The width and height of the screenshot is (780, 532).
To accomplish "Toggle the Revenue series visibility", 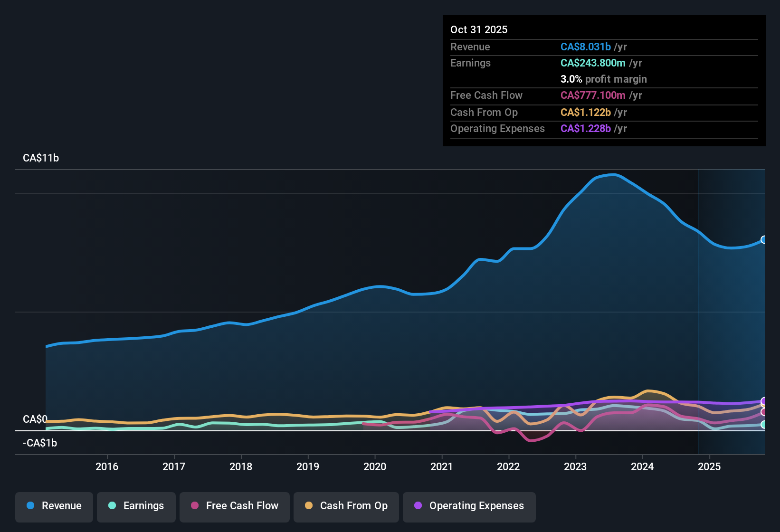I will coord(54,506).
